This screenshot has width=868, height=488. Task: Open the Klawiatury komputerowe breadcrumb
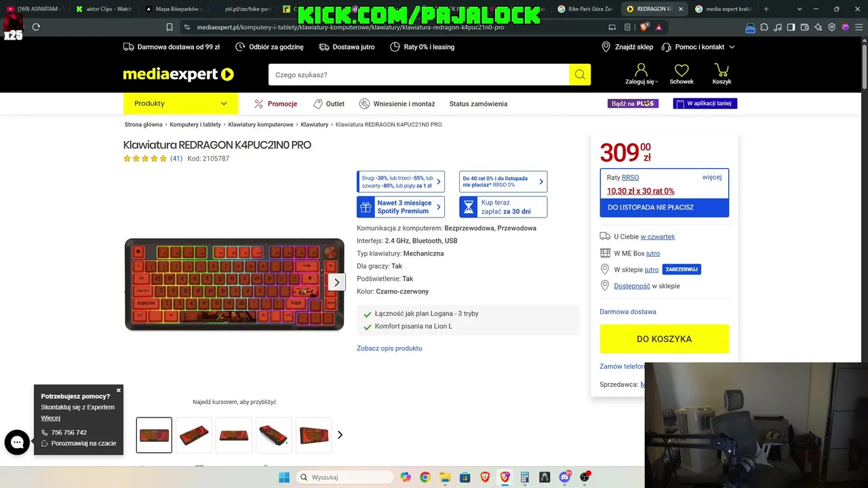click(x=261, y=125)
